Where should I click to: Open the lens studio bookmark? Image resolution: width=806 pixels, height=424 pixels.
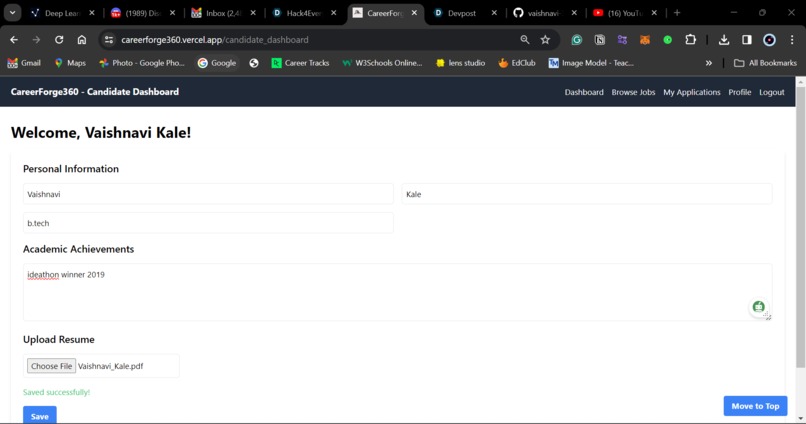click(461, 63)
